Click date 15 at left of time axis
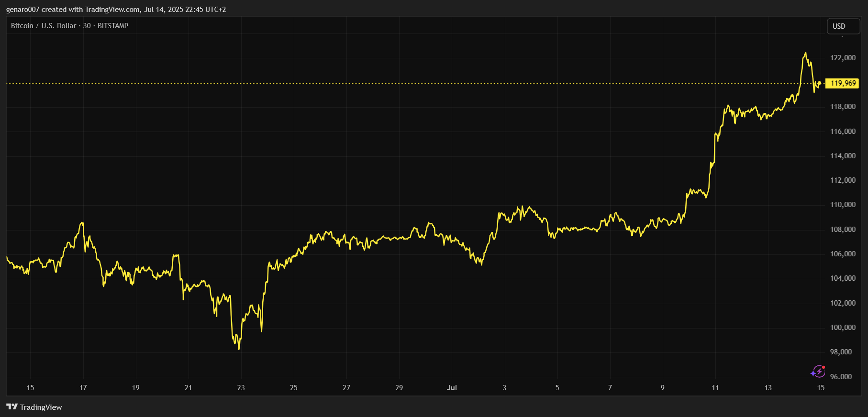This screenshot has height=417, width=868. 30,388
